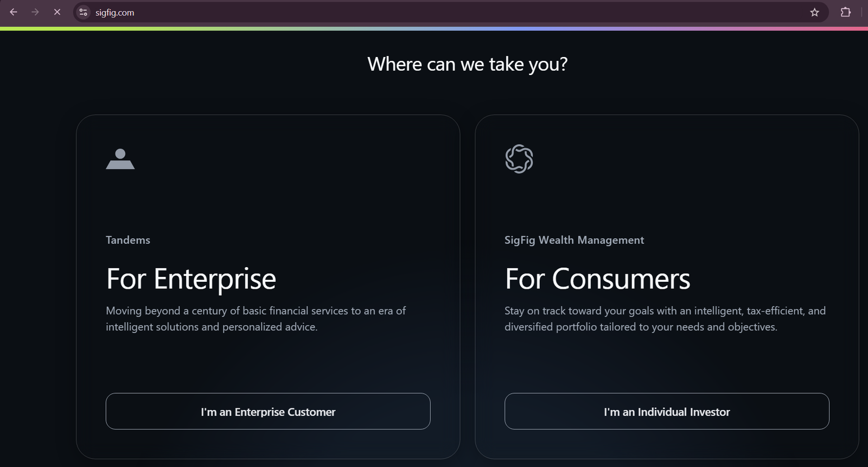Bookmark this page with the star icon
This screenshot has height=467, width=868.
coord(814,12)
